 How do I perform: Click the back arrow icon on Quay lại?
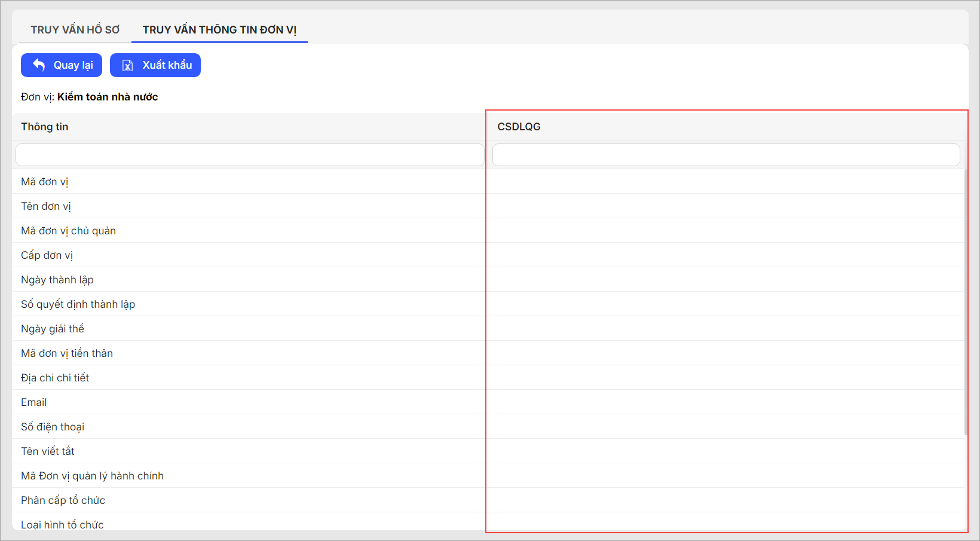[x=39, y=65]
